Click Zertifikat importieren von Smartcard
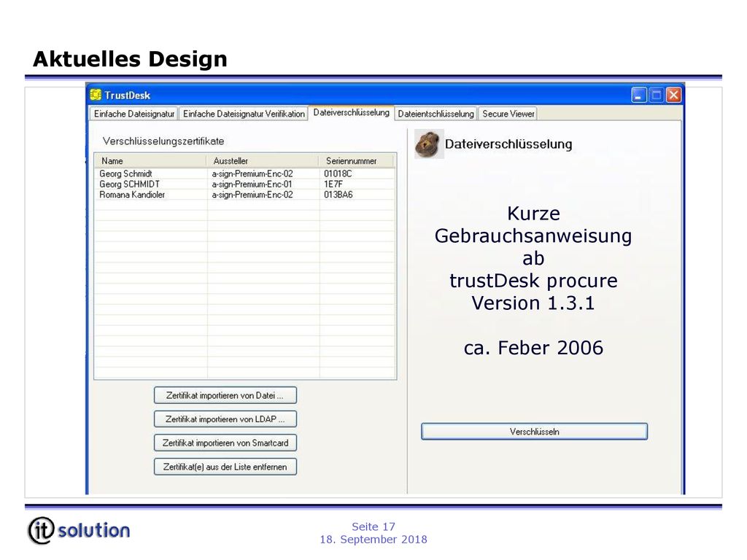Image resolution: width=747 pixels, height=560 pixels. pyautogui.click(x=225, y=443)
